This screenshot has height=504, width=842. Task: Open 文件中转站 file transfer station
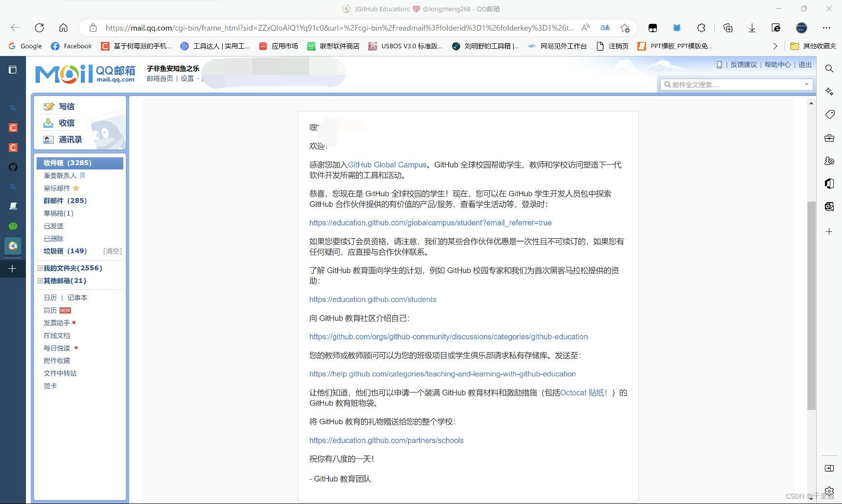coord(60,373)
